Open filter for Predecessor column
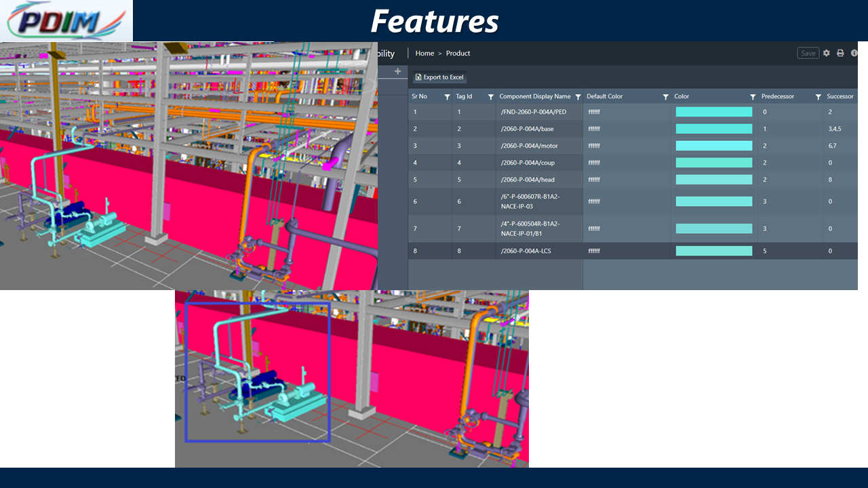This screenshot has height=488, width=868. 818,97
